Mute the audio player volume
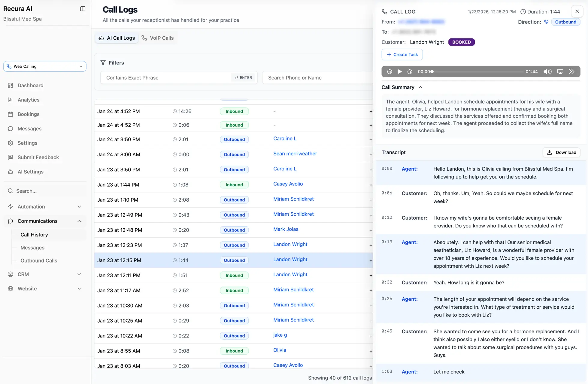This screenshot has height=384, width=588. click(547, 72)
